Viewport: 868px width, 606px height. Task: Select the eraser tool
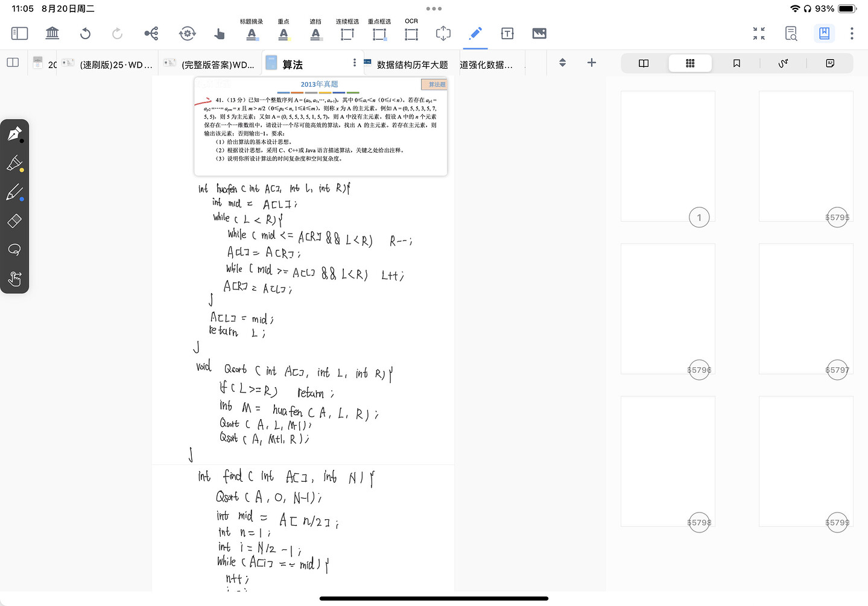14,221
